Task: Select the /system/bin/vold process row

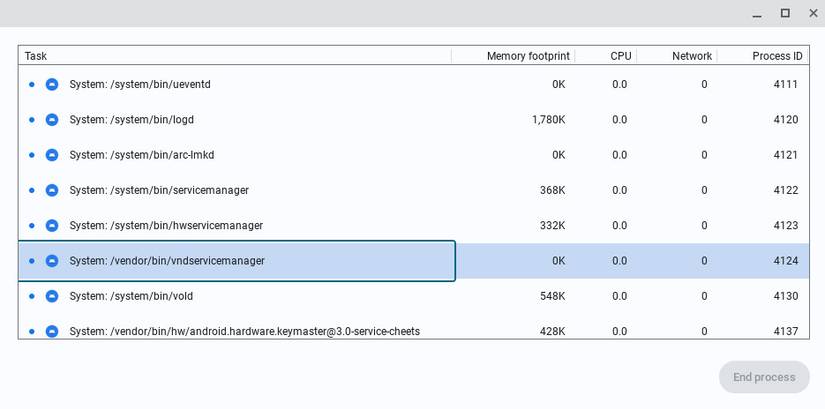Action: point(131,296)
